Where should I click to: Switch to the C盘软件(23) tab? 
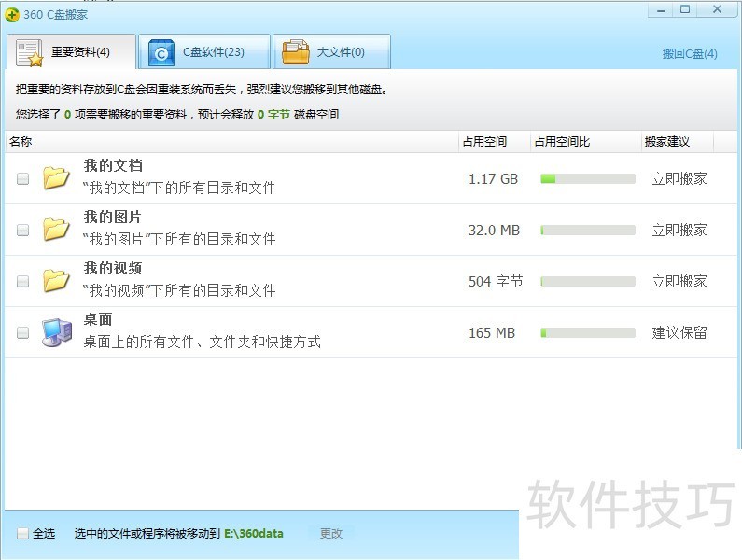click(x=213, y=52)
